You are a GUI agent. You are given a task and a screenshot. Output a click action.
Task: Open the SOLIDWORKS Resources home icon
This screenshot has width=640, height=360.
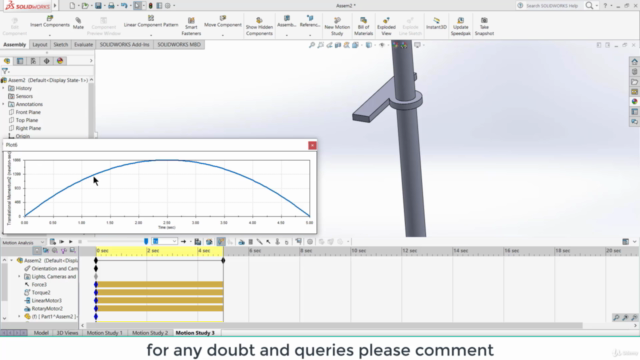pos(634,62)
